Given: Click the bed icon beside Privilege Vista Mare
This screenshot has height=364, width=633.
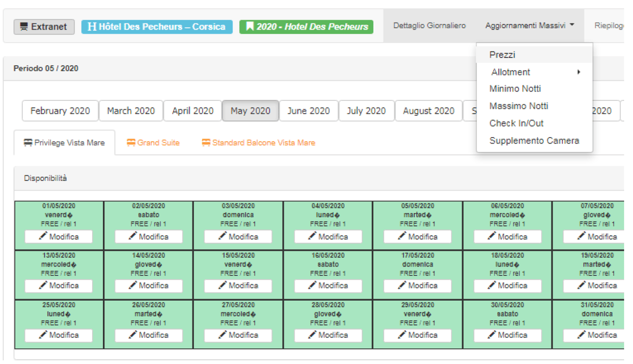Looking at the screenshot, I should pyautogui.click(x=28, y=143).
